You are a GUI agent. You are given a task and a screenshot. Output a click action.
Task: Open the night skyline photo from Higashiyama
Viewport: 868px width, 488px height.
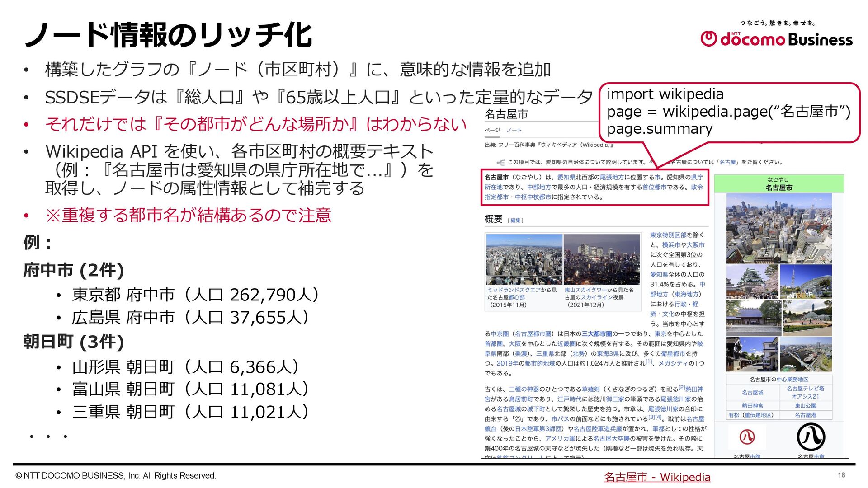(602, 259)
